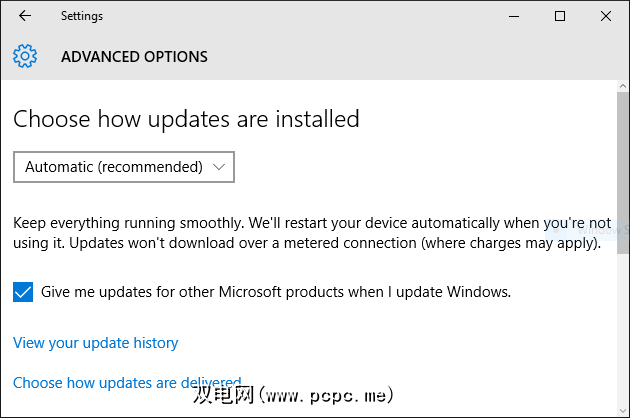Viewport: 630px width, 418px height.
Task: Click the empty title bar area
Action: (x=300, y=16)
